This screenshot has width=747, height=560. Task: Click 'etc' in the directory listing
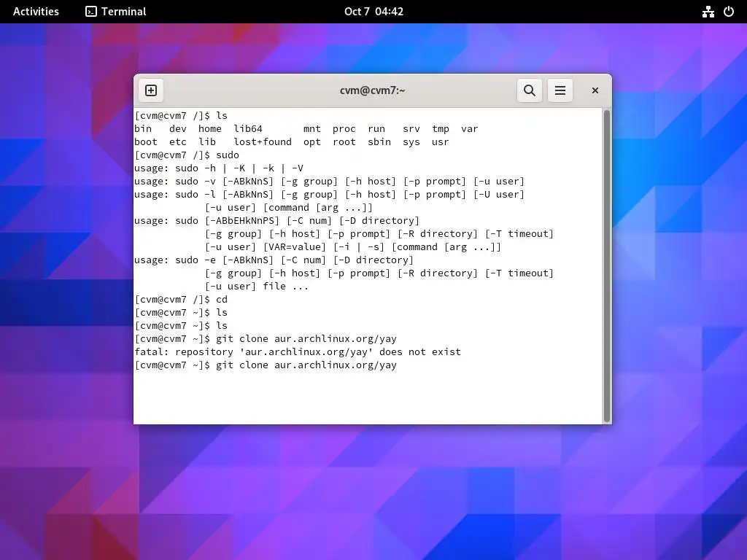pyautogui.click(x=178, y=142)
